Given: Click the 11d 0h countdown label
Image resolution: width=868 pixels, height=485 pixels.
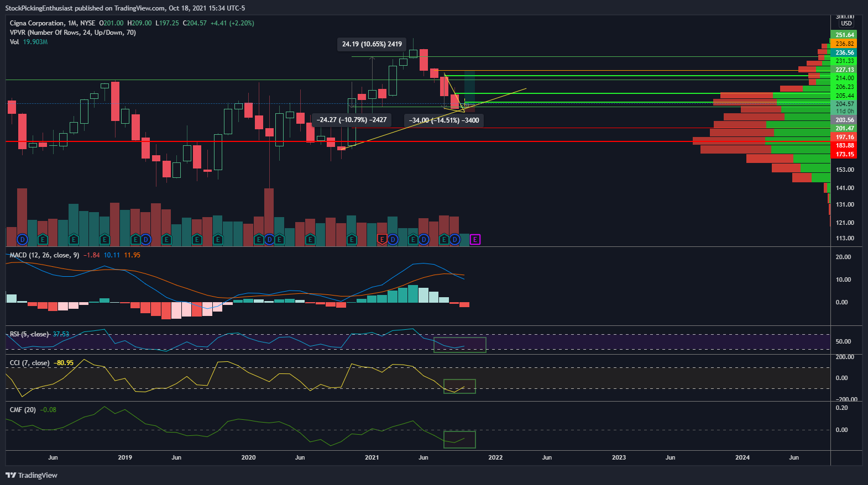Looking at the screenshot, I should pyautogui.click(x=844, y=112).
